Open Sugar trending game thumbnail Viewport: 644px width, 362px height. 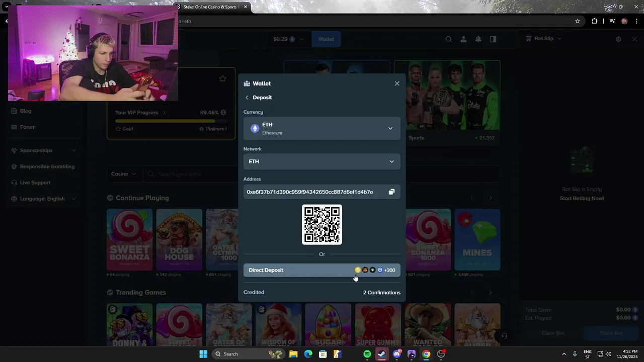click(x=328, y=325)
